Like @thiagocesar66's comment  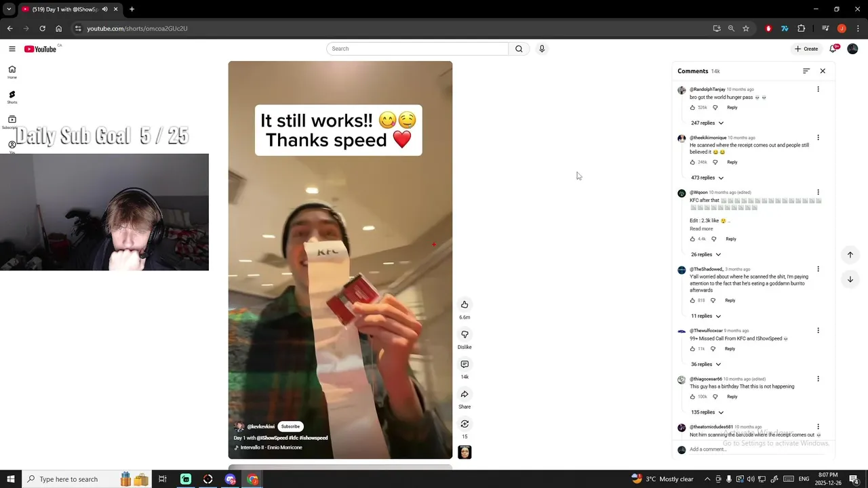point(692,397)
